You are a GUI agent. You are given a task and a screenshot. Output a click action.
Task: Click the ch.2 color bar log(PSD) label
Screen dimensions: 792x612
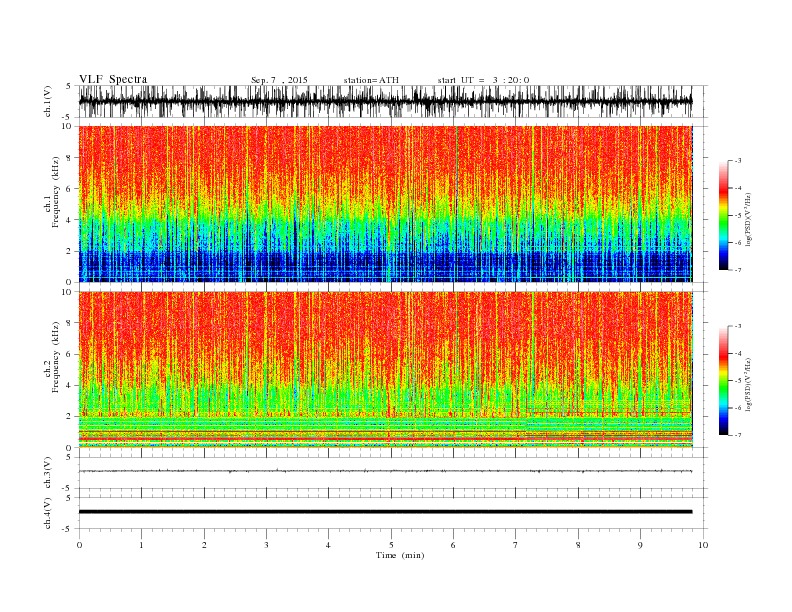tap(750, 384)
